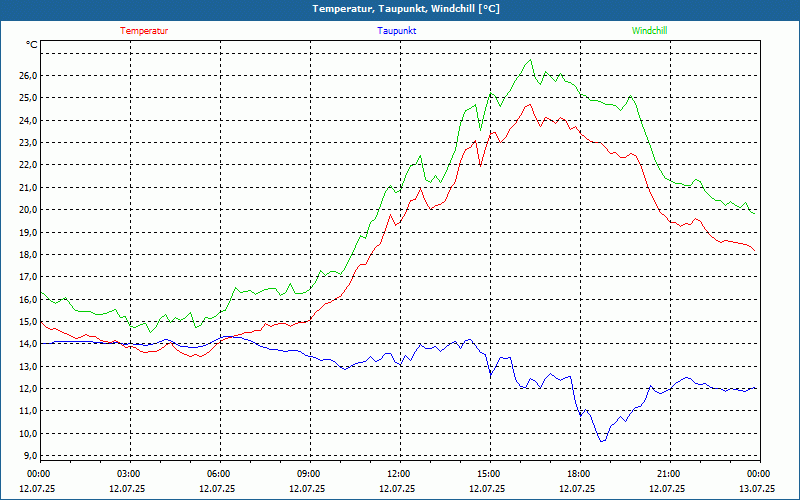Click the '21,0' y-axis value
Screen dimensions: 800x500
tap(28, 187)
